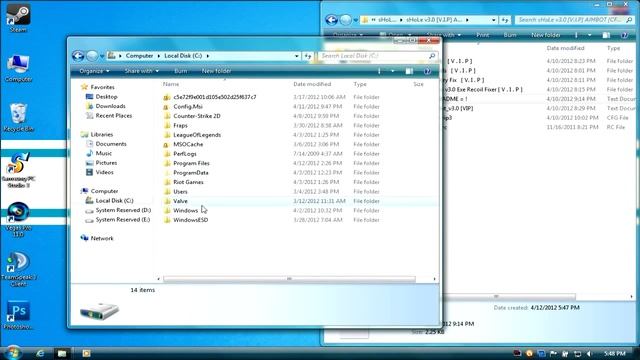
Task: Expand the Local Disk (C:) breadcrumb arrow
Action: tap(208, 56)
